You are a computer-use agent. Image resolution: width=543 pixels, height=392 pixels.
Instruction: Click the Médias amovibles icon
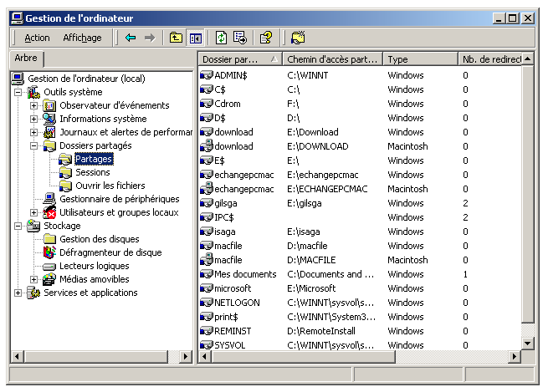pyautogui.click(x=49, y=279)
